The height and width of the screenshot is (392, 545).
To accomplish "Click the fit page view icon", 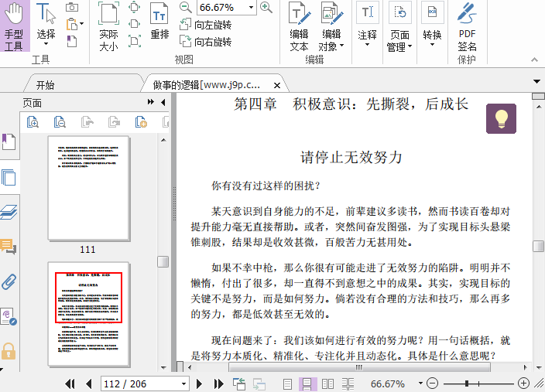I will point(134,7).
